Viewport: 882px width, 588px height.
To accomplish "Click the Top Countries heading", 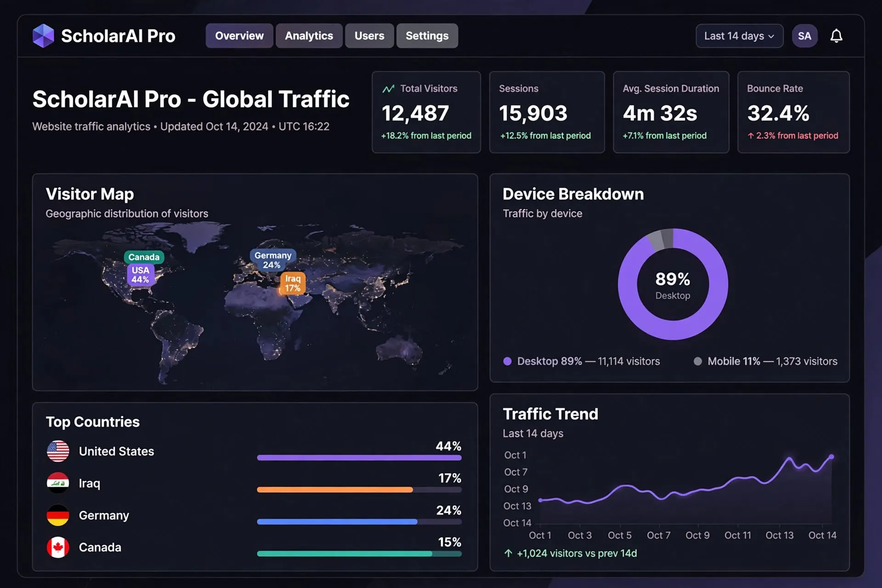I will coord(93,422).
